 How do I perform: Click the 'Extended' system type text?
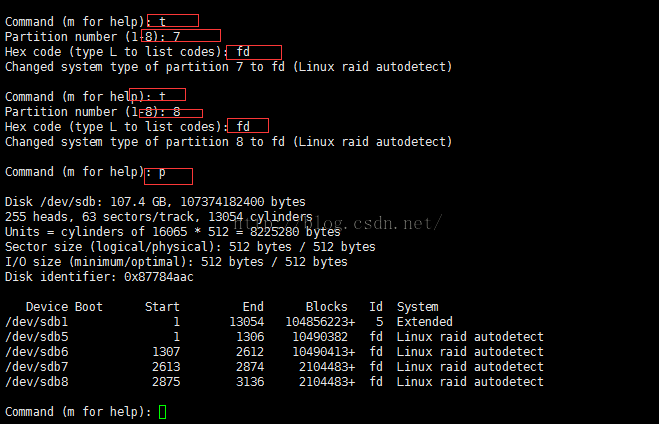click(x=424, y=322)
